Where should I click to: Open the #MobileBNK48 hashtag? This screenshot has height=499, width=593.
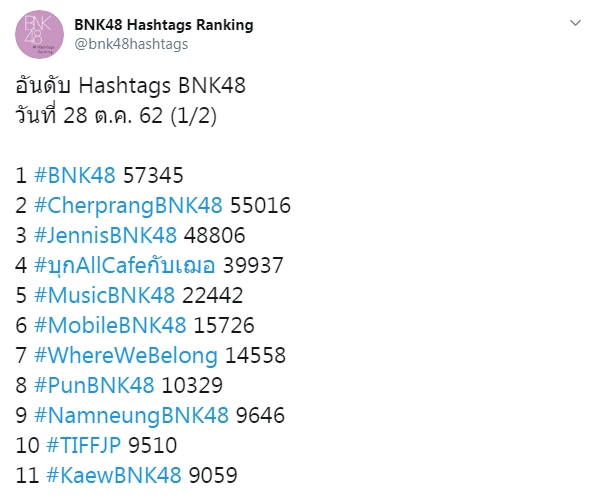[x=110, y=325]
